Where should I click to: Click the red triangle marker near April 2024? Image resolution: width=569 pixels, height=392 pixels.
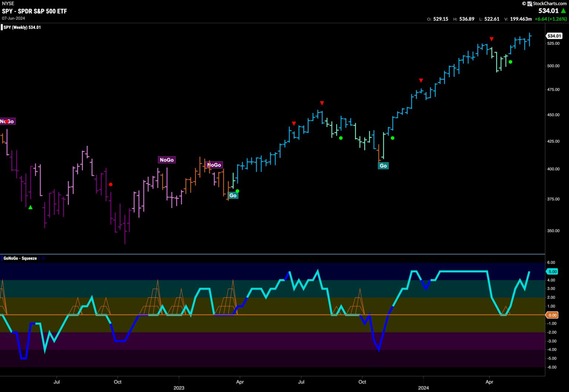click(x=491, y=39)
